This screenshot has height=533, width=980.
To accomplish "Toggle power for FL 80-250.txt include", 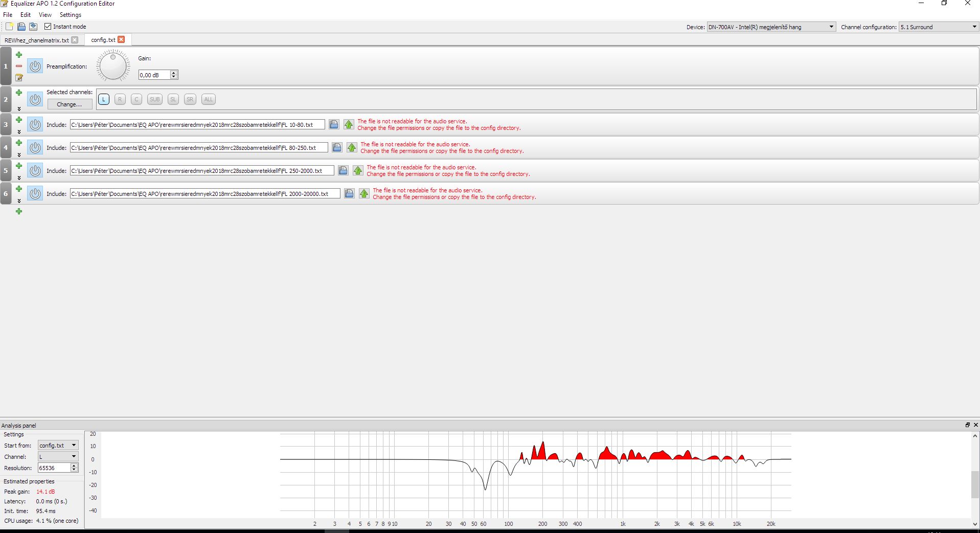I will pyautogui.click(x=35, y=147).
